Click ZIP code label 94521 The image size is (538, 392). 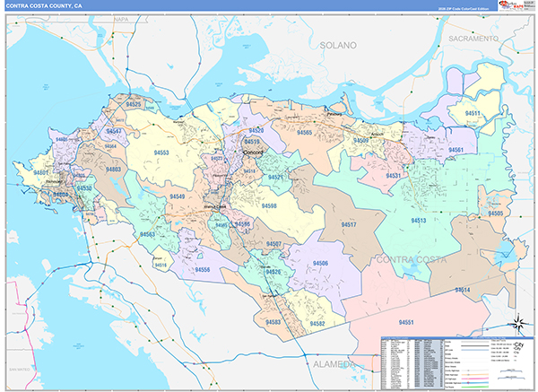(275, 177)
